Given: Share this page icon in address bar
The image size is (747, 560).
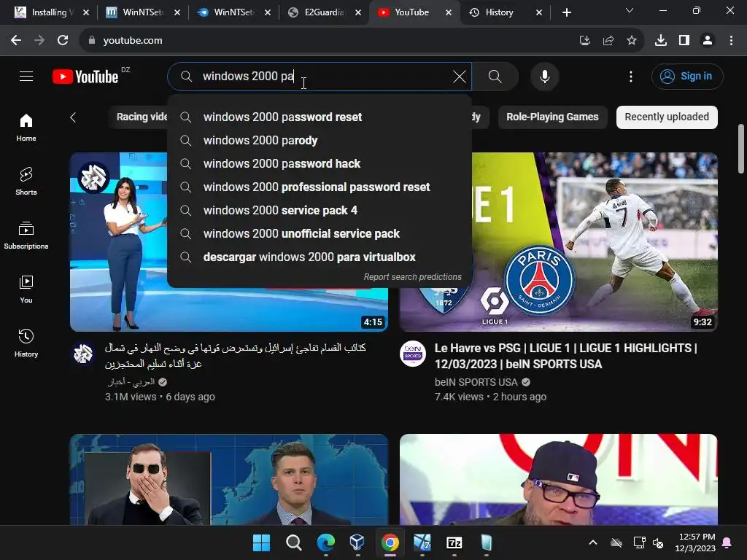Looking at the screenshot, I should click(608, 41).
